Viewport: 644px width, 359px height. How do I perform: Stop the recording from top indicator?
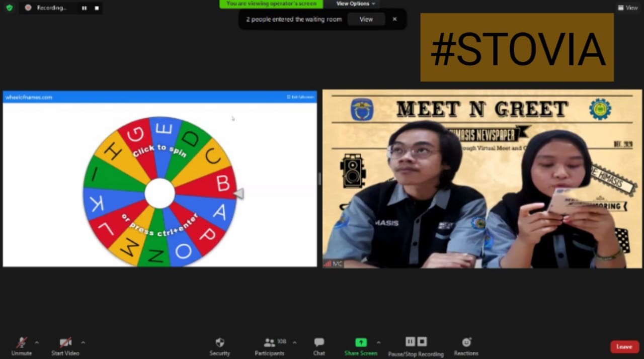click(x=97, y=8)
